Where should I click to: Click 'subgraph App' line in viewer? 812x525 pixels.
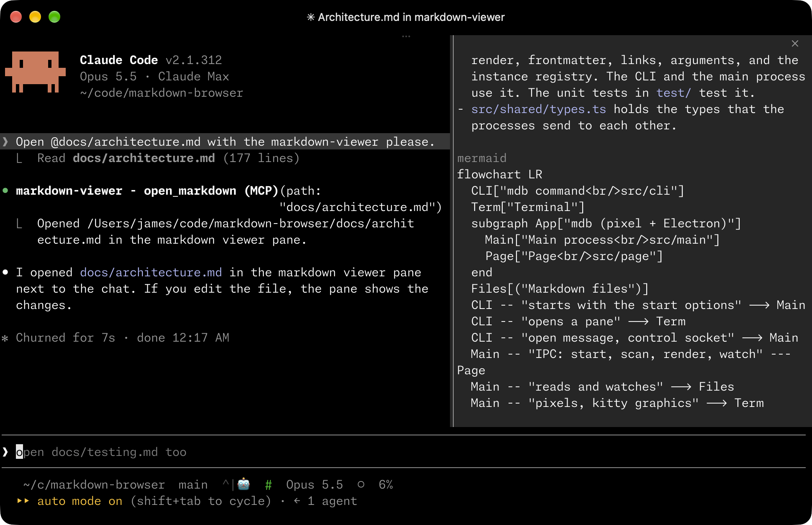606,223
